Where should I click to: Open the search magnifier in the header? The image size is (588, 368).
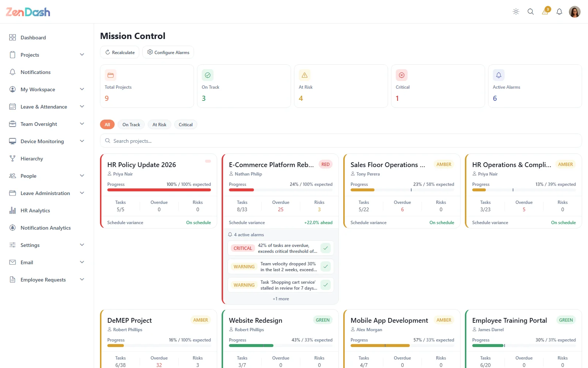tap(531, 12)
